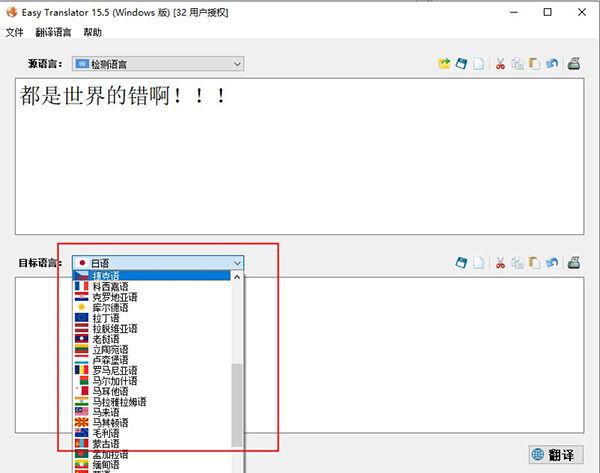Viewport: 600px width, 473px height.
Task: Choose 马来语 from language list
Action: click(152, 412)
